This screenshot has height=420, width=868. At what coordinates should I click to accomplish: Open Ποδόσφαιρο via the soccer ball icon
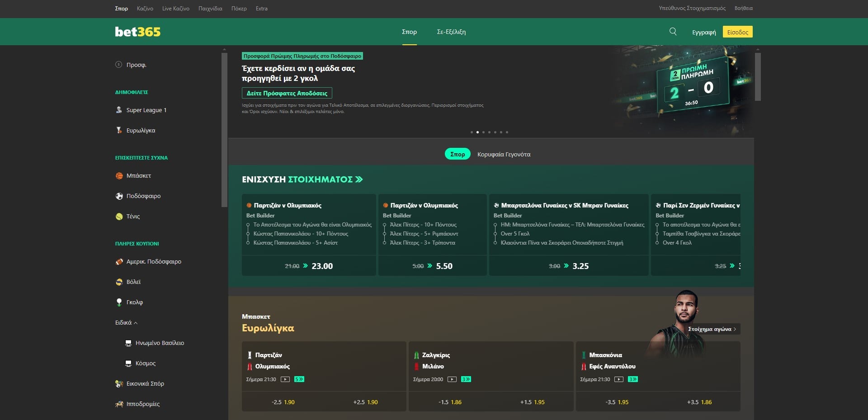[119, 196]
